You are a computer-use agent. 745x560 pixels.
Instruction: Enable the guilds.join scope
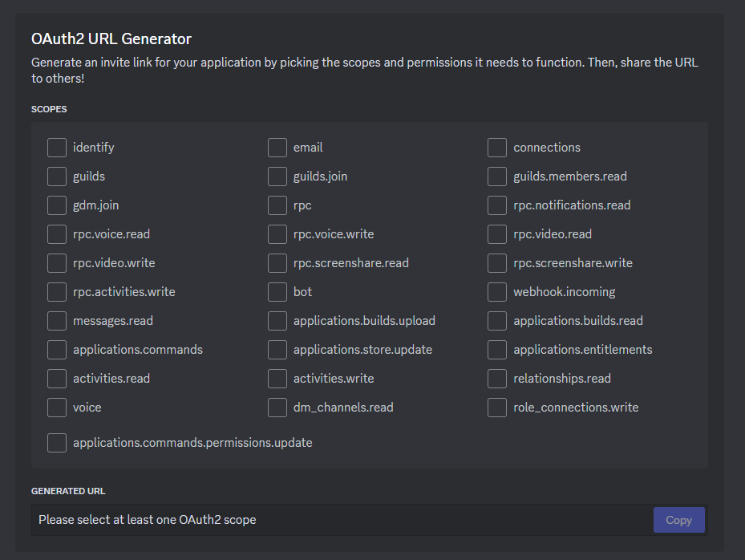tap(277, 177)
